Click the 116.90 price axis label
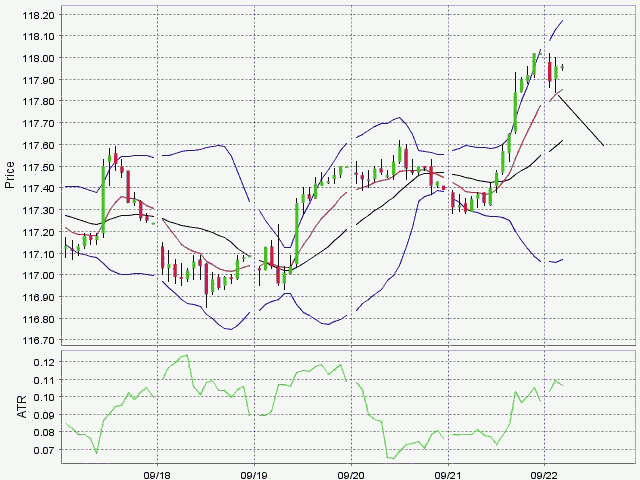 (x=39, y=298)
